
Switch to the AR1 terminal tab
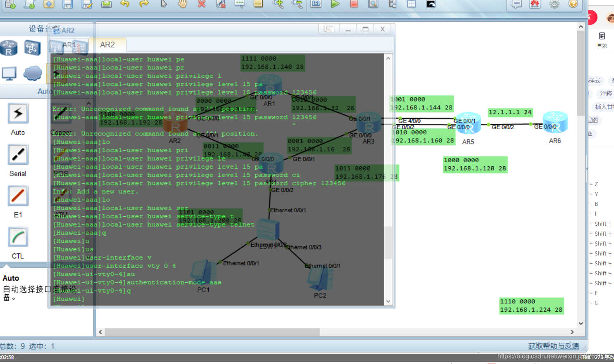[69, 45]
